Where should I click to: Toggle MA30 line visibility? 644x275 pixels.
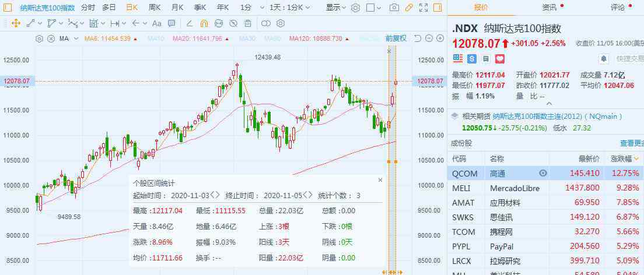248,39
